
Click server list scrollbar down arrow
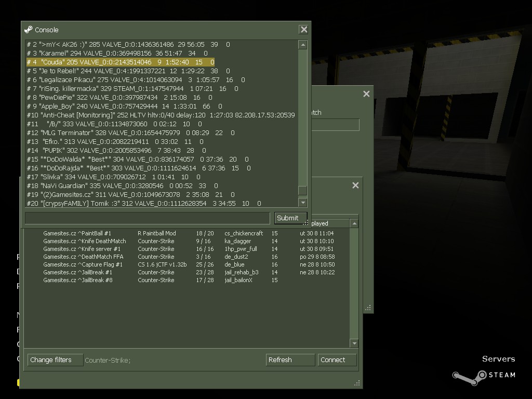pos(354,343)
